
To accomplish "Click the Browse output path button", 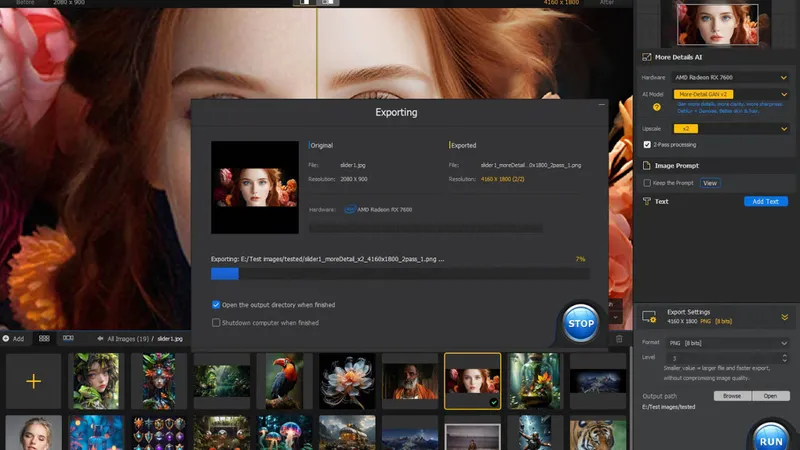I will coord(731,396).
